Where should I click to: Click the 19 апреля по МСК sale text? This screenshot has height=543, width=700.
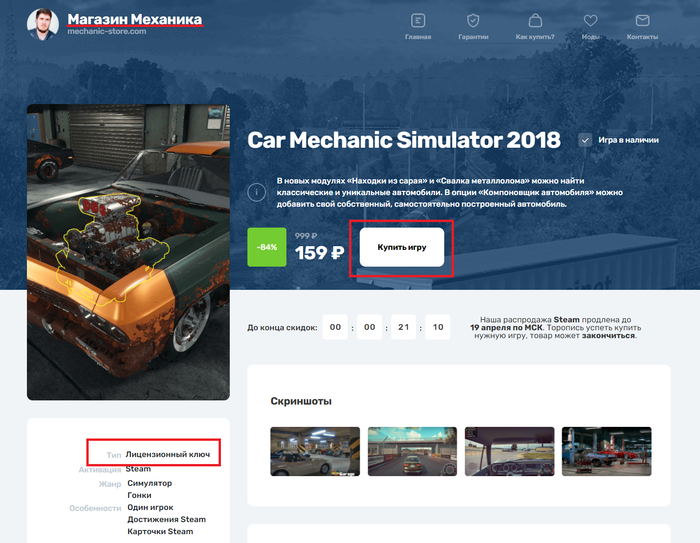506,328
